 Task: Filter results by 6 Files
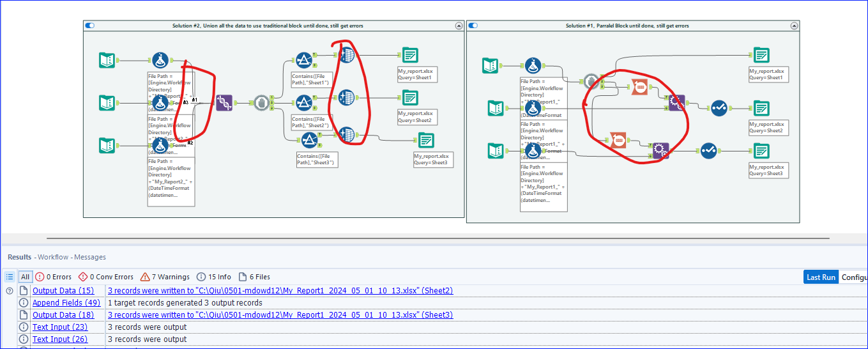(254, 277)
